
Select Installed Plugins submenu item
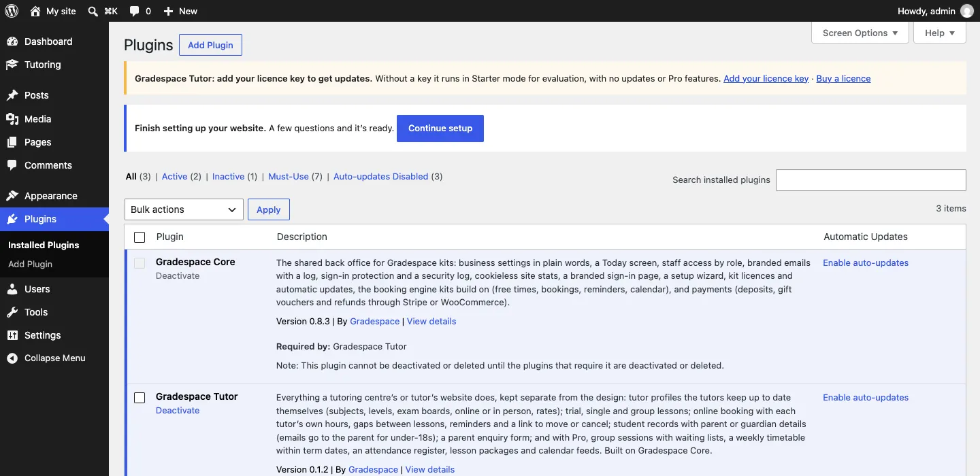click(44, 245)
